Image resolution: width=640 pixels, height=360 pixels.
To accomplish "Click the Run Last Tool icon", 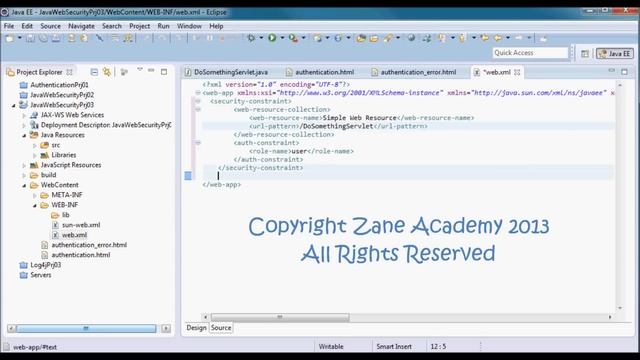I will 293,38.
